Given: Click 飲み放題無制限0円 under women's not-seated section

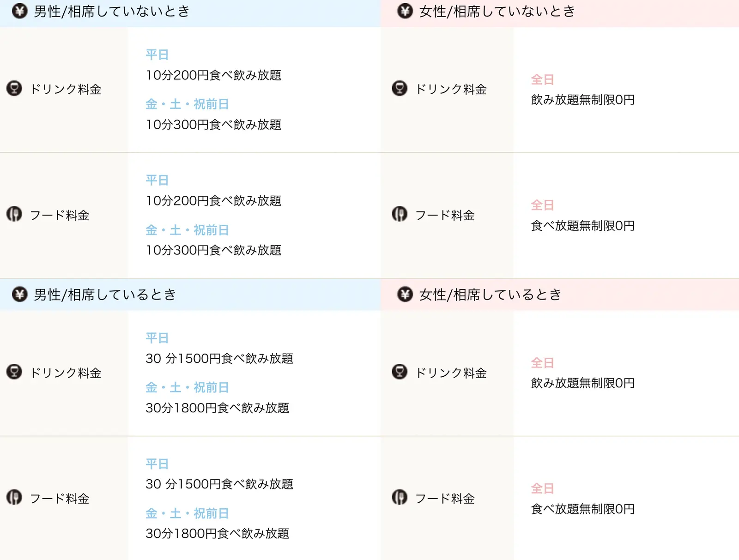Looking at the screenshot, I should tap(583, 100).
